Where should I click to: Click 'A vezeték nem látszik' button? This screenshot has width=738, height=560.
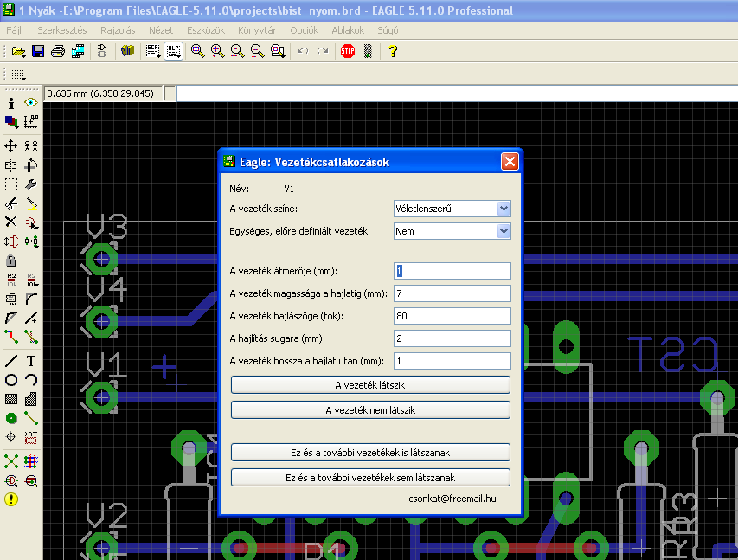point(370,409)
